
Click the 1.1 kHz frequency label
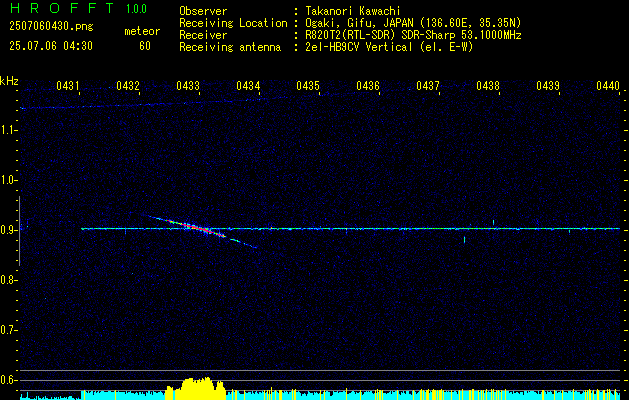(8, 130)
